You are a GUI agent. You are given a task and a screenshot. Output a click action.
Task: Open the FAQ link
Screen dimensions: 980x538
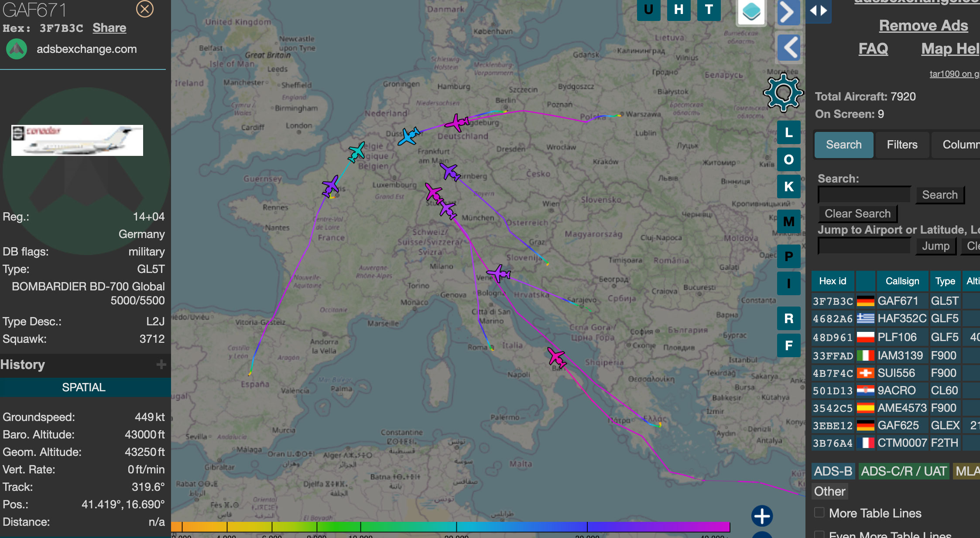coord(873,48)
